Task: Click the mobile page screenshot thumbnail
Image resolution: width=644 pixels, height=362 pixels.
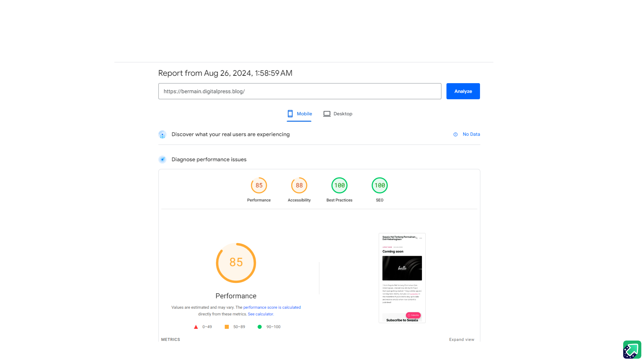Action: pos(402,278)
